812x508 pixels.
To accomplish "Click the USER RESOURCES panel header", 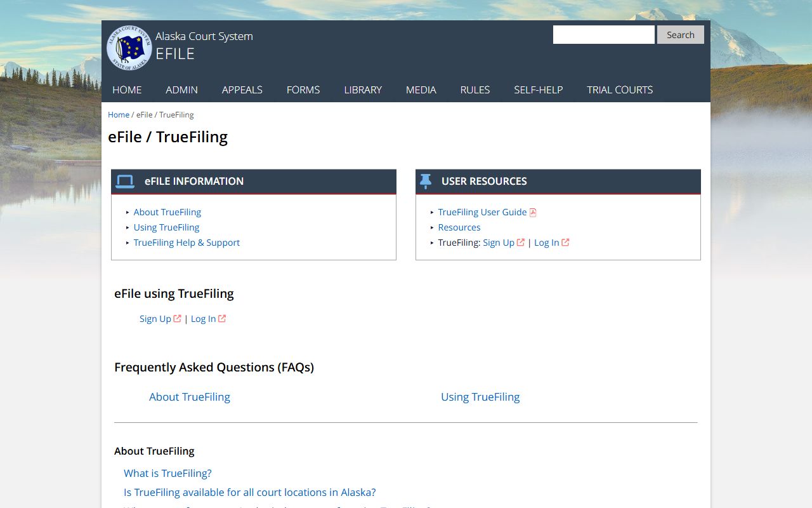I will click(558, 182).
